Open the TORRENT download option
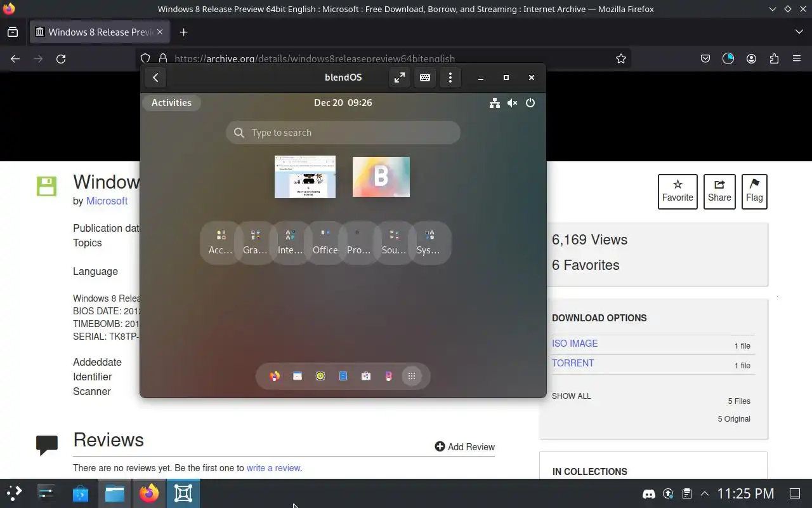The image size is (812, 508). (573, 363)
